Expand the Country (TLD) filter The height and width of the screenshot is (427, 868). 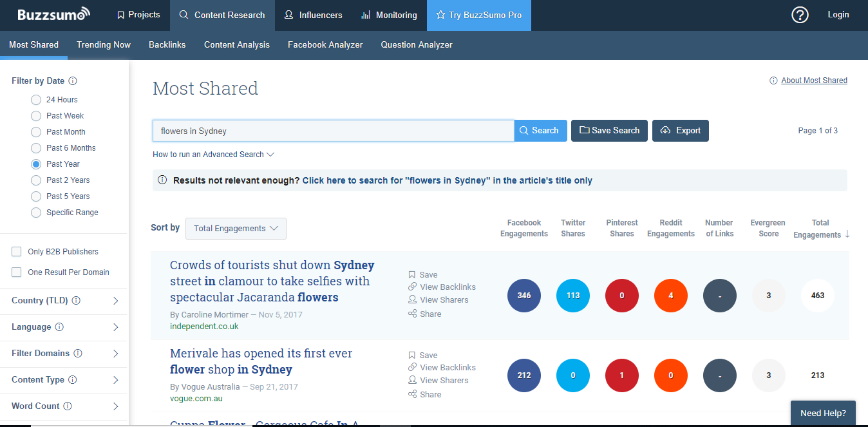click(x=116, y=301)
